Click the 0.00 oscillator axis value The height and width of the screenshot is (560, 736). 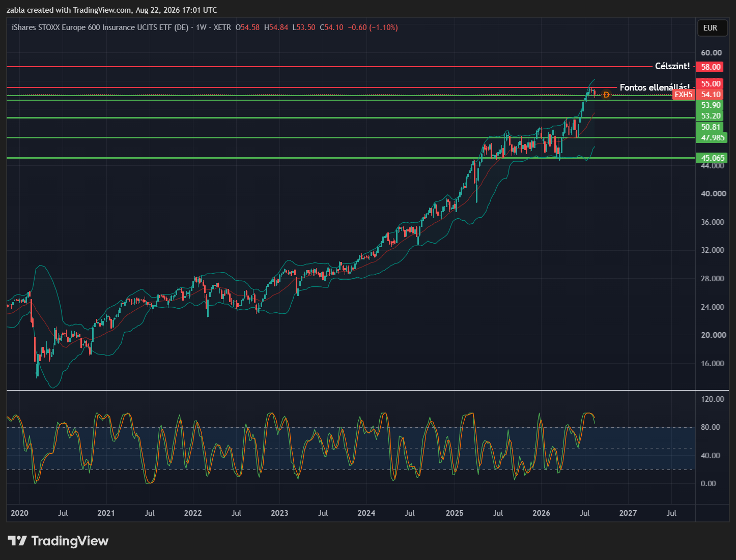709,484
